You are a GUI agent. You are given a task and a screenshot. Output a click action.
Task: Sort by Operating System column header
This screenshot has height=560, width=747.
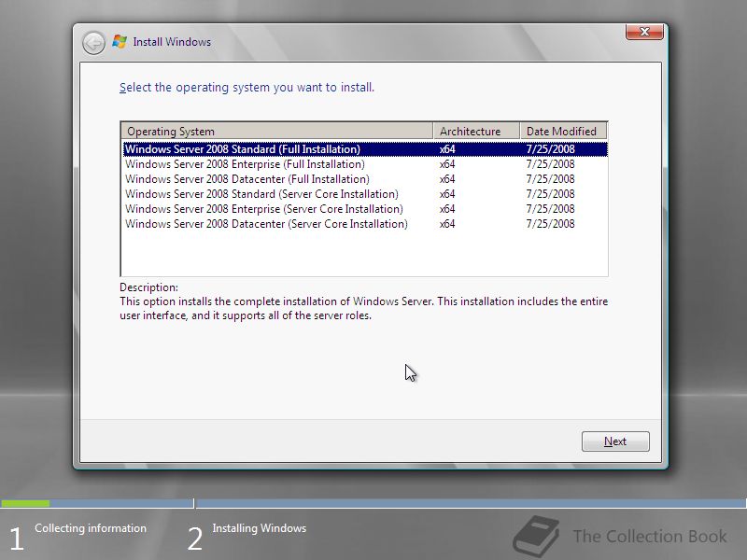pyautogui.click(x=277, y=131)
